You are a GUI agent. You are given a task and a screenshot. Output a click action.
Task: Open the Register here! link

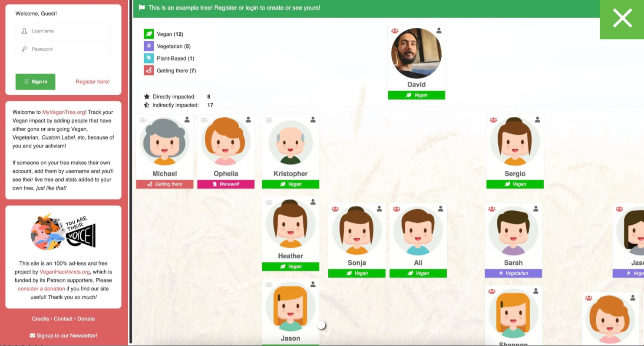coord(92,82)
